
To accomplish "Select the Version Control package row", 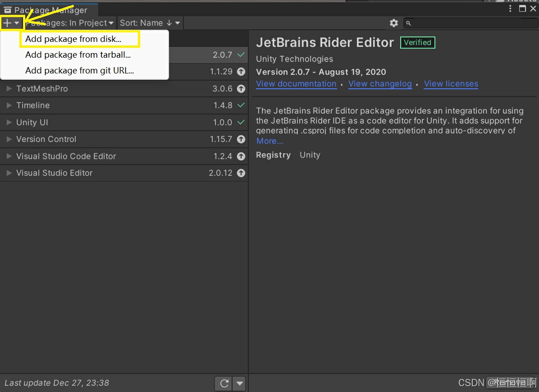I will 124,139.
